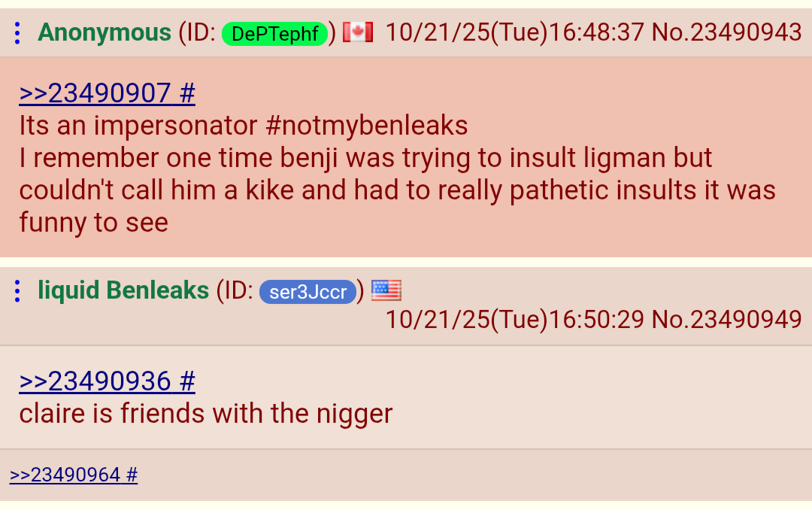This screenshot has height=510, width=812.
Task: Click the United States flag icon
Action: [386, 290]
